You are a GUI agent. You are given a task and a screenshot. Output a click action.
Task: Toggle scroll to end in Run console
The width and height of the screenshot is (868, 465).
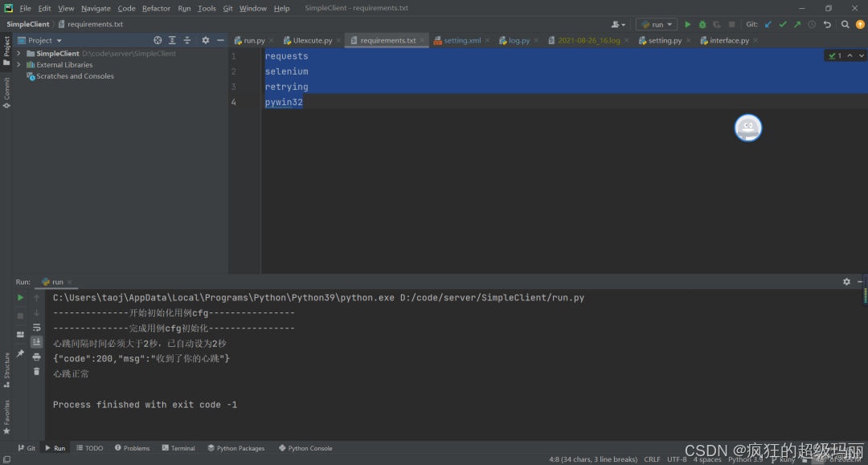tap(36, 341)
